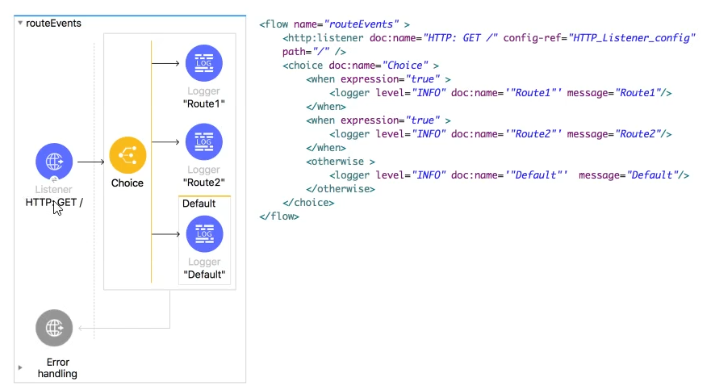
Task: Select the "Route1" Logger icon
Action: (x=204, y=63)
